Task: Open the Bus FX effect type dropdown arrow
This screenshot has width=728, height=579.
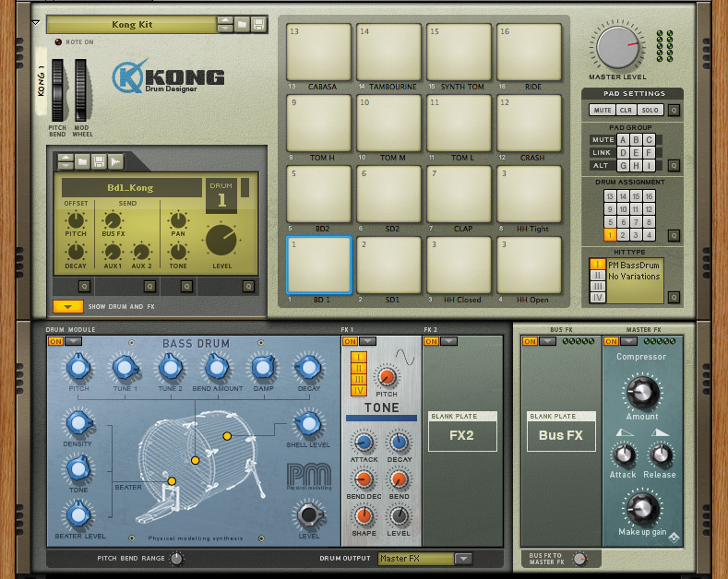Action: 547,341
